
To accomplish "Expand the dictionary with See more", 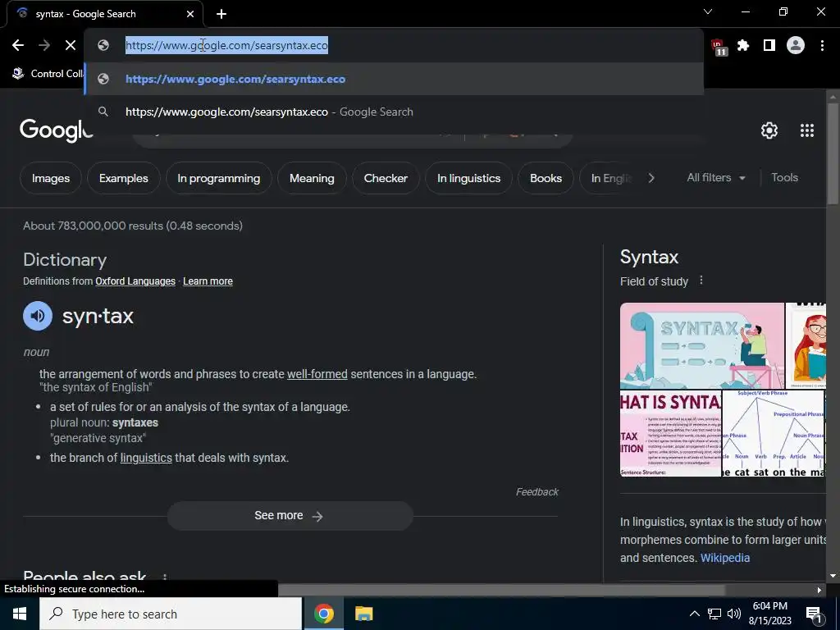I will click(x=290, y=516).
